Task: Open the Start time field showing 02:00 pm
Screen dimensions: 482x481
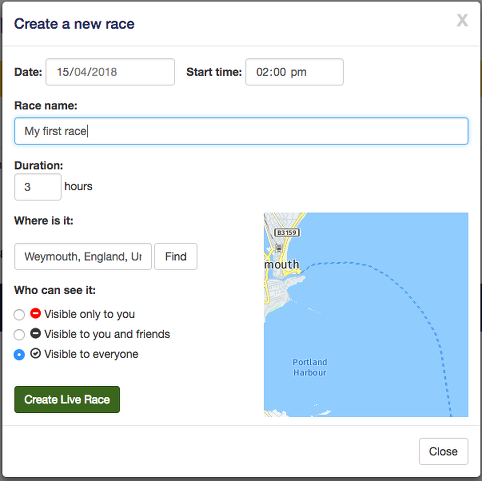Action: (x=294, y=72)
